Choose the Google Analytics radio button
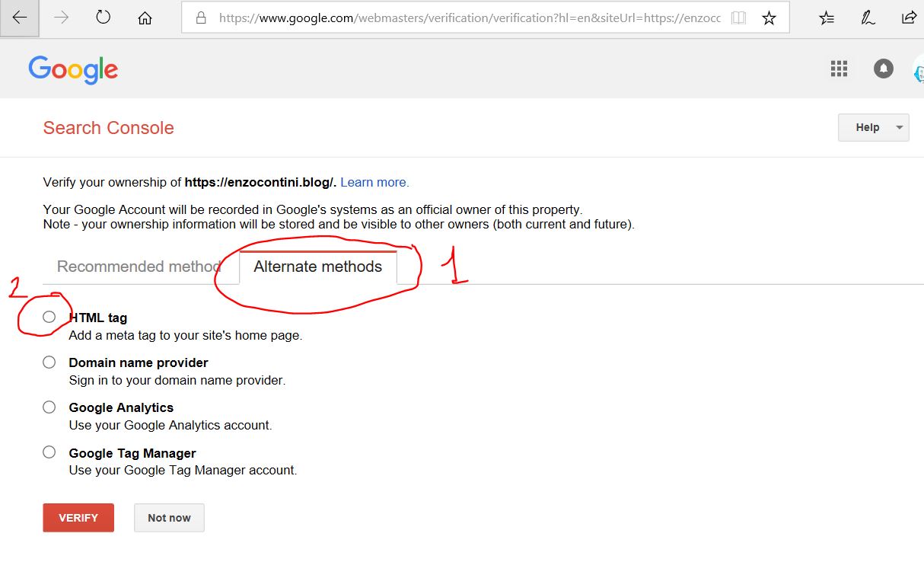This screenshot has width=924, height=562. click(49, 407)
